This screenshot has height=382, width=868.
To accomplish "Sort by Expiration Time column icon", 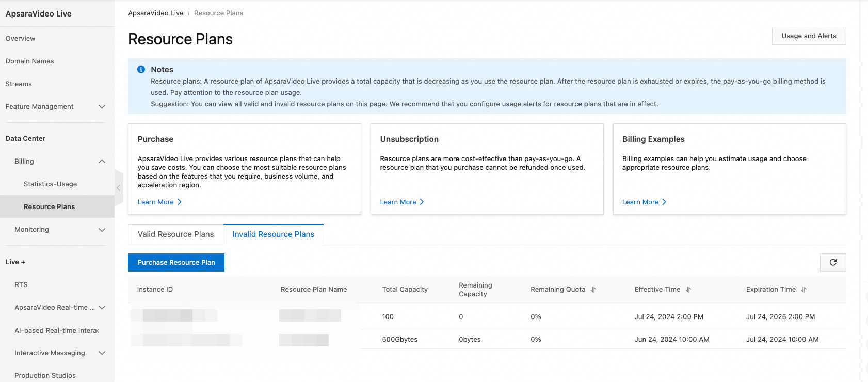I will pyautogui.click(x=803, y=290).
